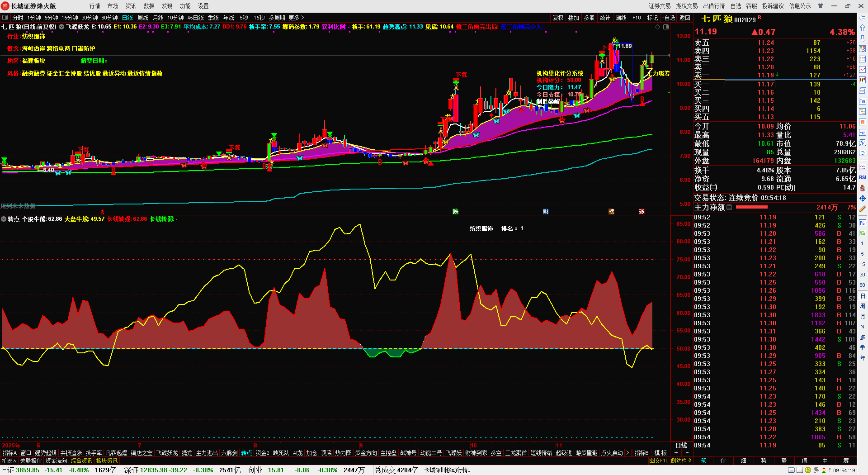This screenshot has height=475, width=868.
Task: Click the list icon beside 主力净额
Action: (729, 207)
